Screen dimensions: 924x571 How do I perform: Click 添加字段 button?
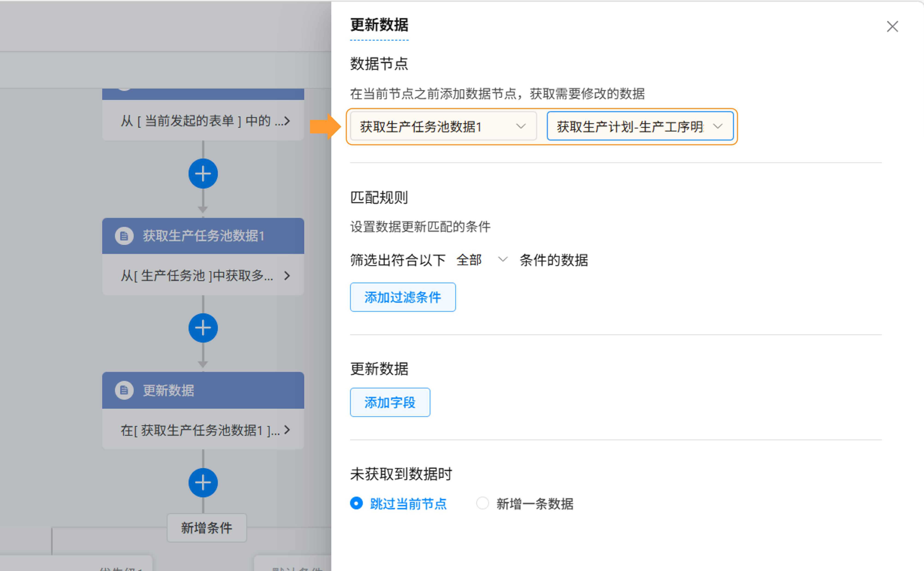[x=390, y=403]
